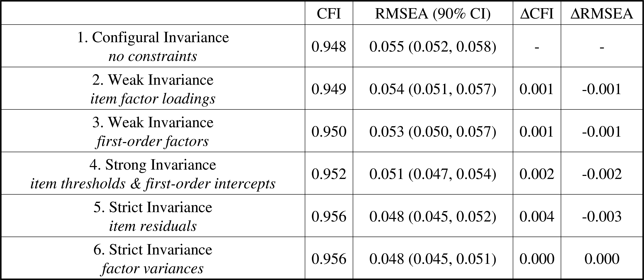Select the Configural Invariance row label
Image resolution: width=644 pixels, height=280 pixels.
[x=153, y=46]
